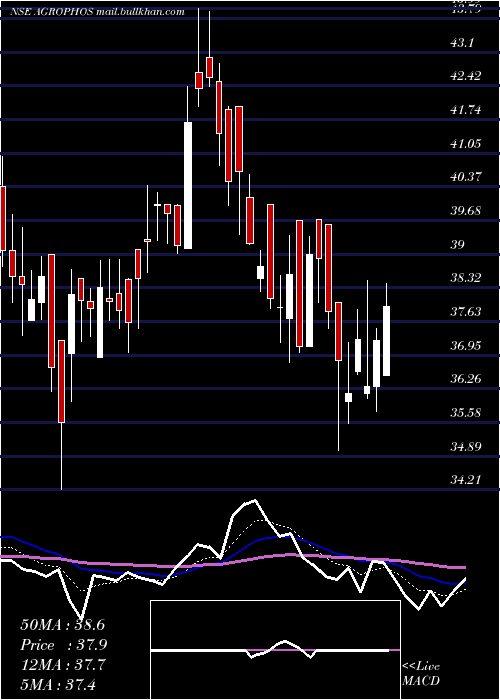
Task: Click the Live MACD inset chart box
Action: (275, 650)
